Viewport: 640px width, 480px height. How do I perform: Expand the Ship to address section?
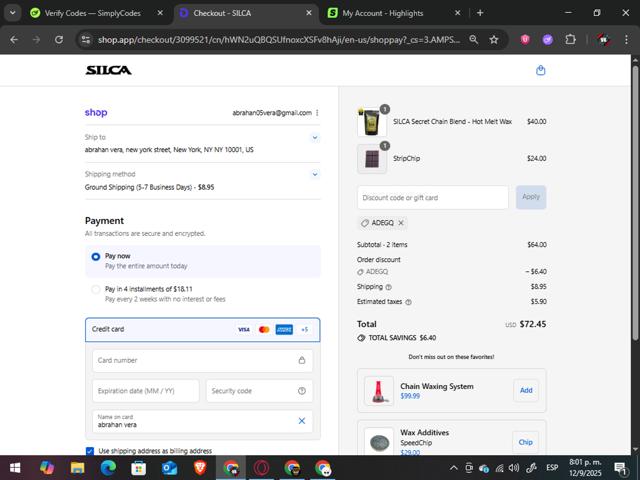pyautogui.click(x=315, y=138)
